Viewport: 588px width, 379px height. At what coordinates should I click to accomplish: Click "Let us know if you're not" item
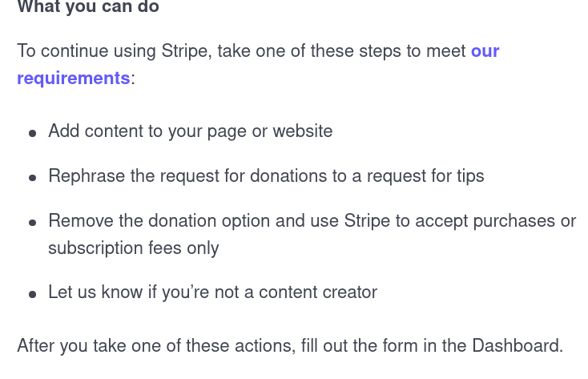point(212,293)
